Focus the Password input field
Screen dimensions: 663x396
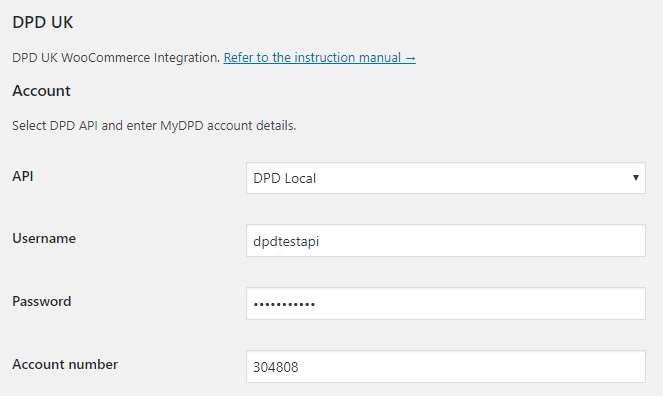(x=446, y=303)
